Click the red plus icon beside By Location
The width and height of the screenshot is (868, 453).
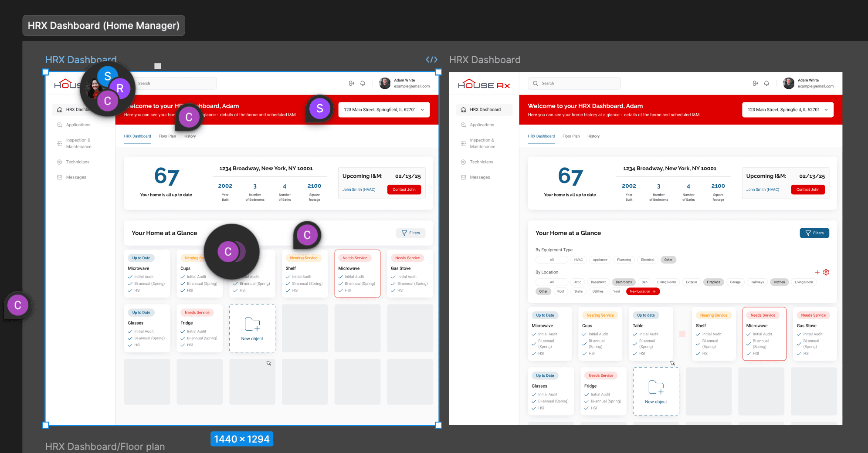point(817,272)
